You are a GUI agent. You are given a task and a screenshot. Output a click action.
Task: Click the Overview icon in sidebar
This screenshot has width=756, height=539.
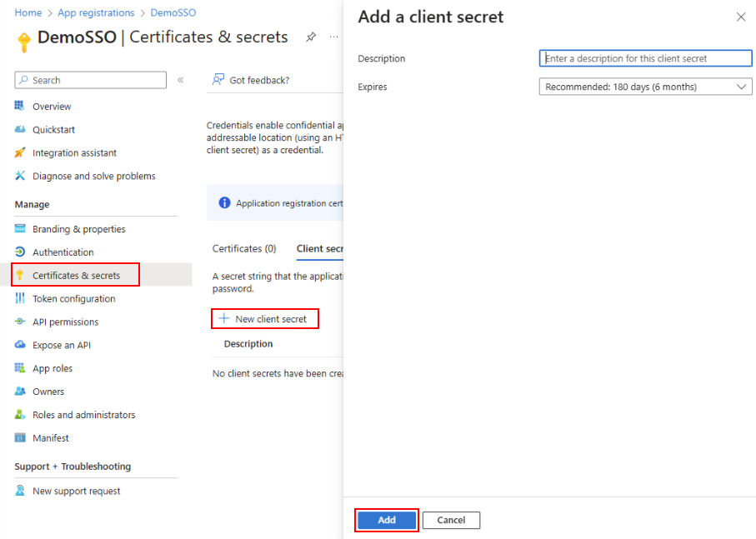pyautogui.click(x=20, y=107)
